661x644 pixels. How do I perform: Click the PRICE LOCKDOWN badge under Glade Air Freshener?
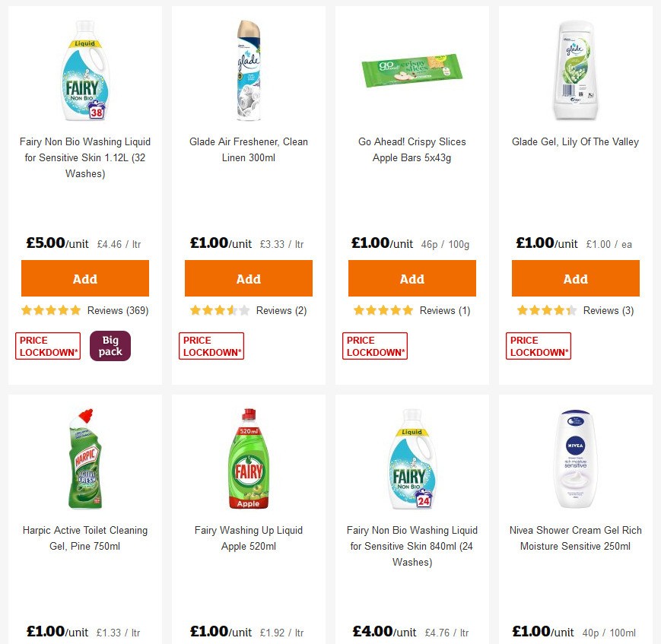point(211,345)
